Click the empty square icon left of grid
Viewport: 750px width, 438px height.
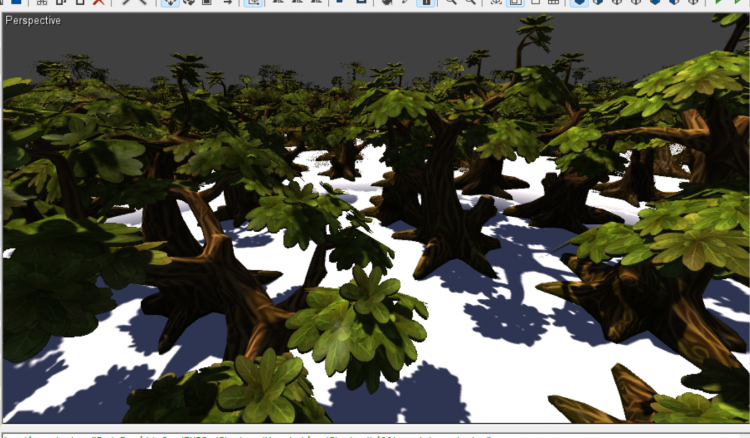coord(535,3)
